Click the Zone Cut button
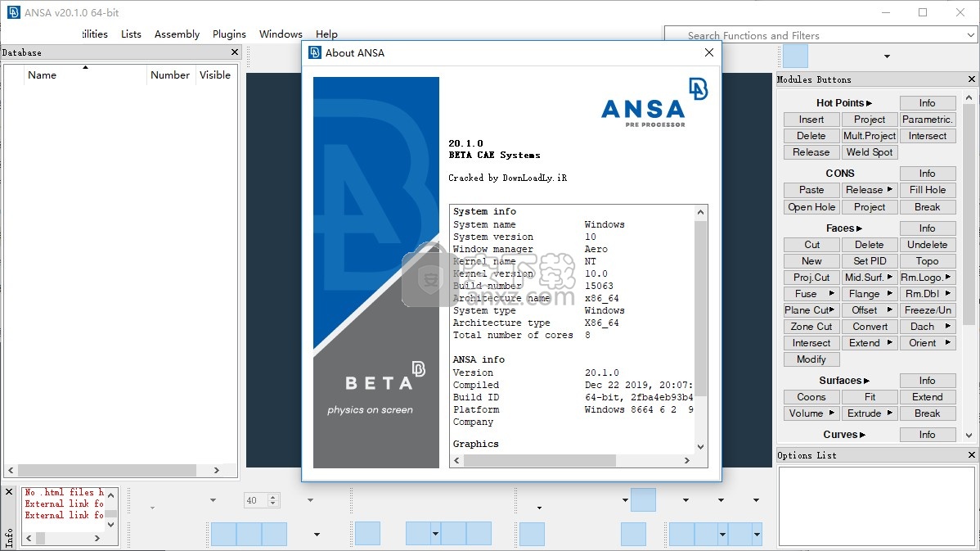Screen dimensions: 980x551 [x=811, y=327]
